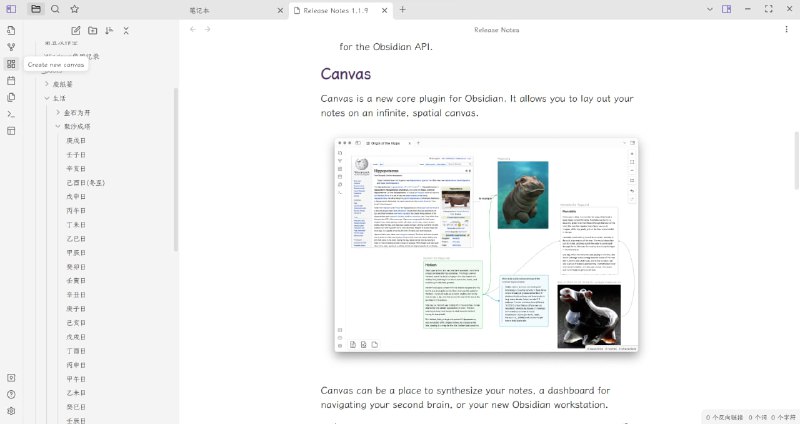Screen dimensions: 800x424
Task: Open the quick switcher from ribbon
Action: click(11, 31)
